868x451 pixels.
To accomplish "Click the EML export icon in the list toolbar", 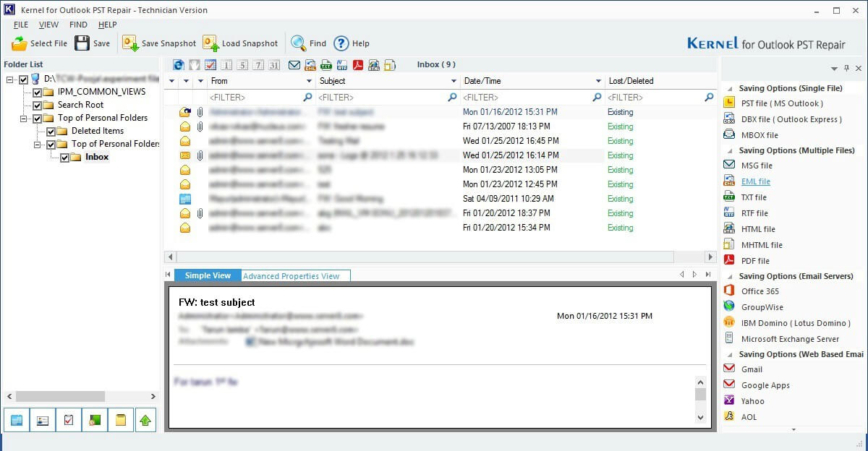I will tap(310, 65).
